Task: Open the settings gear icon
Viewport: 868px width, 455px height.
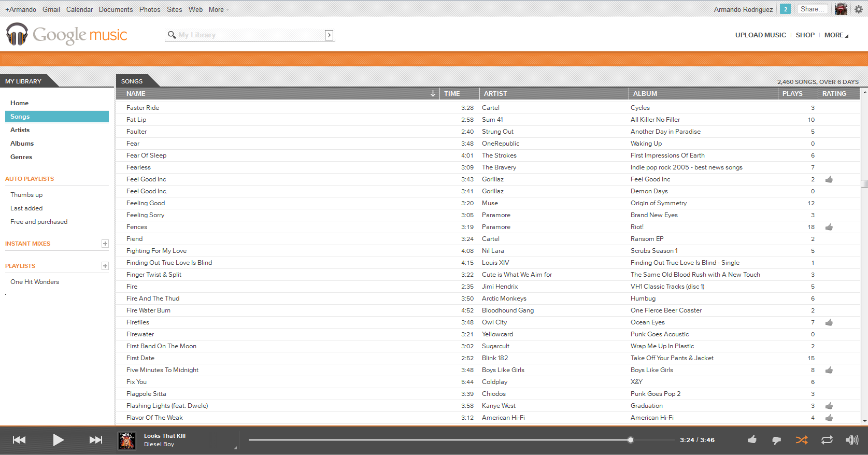Action: pos(859,9)
